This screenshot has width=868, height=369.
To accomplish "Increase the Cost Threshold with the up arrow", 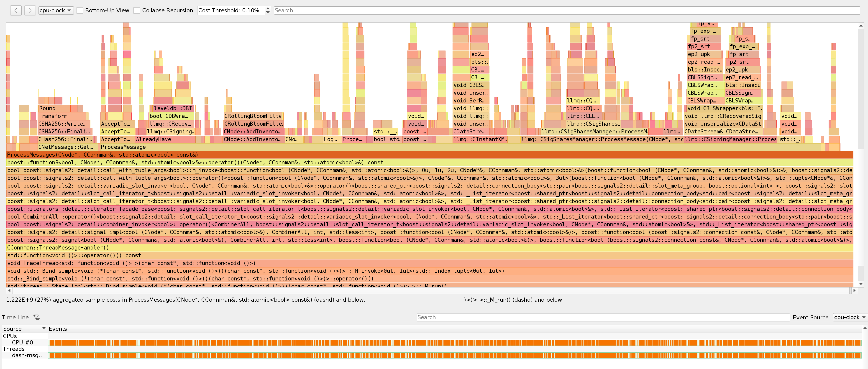I will pos(268,8).
